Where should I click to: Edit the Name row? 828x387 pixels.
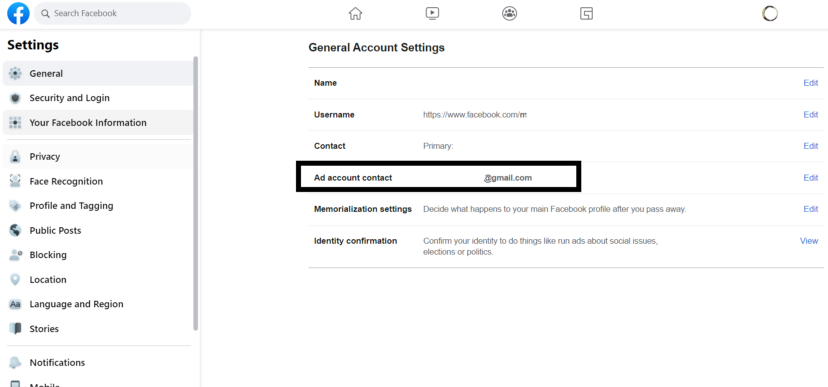point(811,83)
